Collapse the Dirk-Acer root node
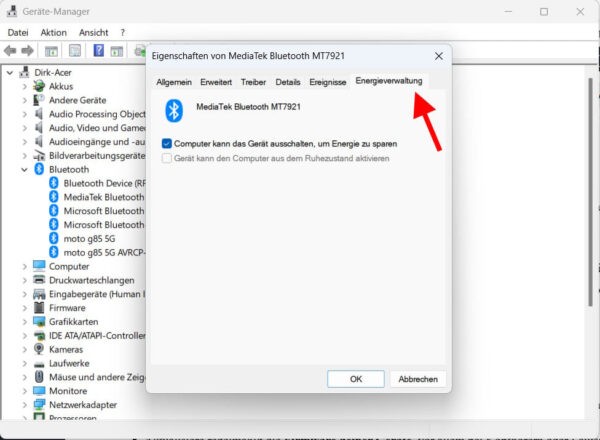The image size is (600, 440). [x=10, y=72]
